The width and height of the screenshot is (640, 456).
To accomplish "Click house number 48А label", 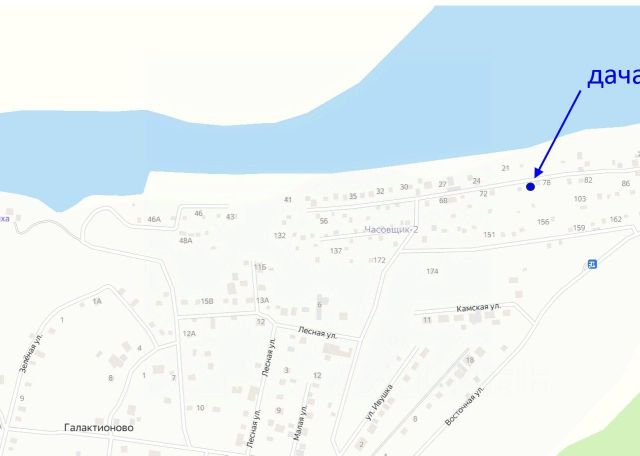I will pyautogui.click(x=185, y=240).
